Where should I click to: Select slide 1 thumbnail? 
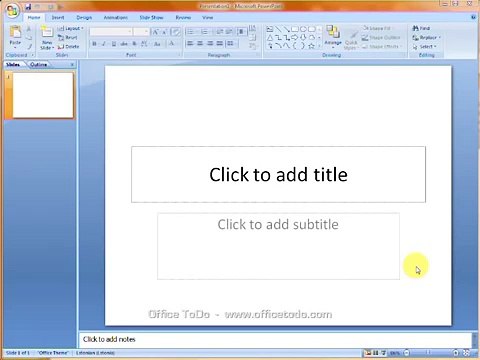pyautogui.click(x=43, y=95)
